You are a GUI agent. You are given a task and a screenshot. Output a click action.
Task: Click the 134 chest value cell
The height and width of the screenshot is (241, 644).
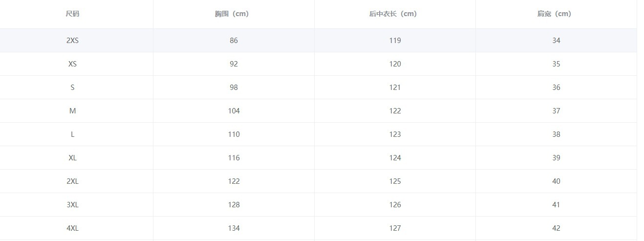[234, 228]
